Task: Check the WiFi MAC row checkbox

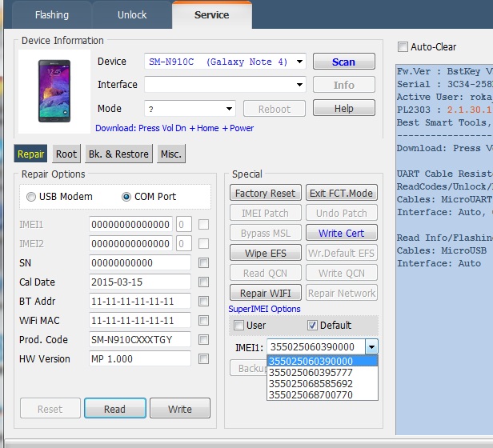Action: (203, 320)
